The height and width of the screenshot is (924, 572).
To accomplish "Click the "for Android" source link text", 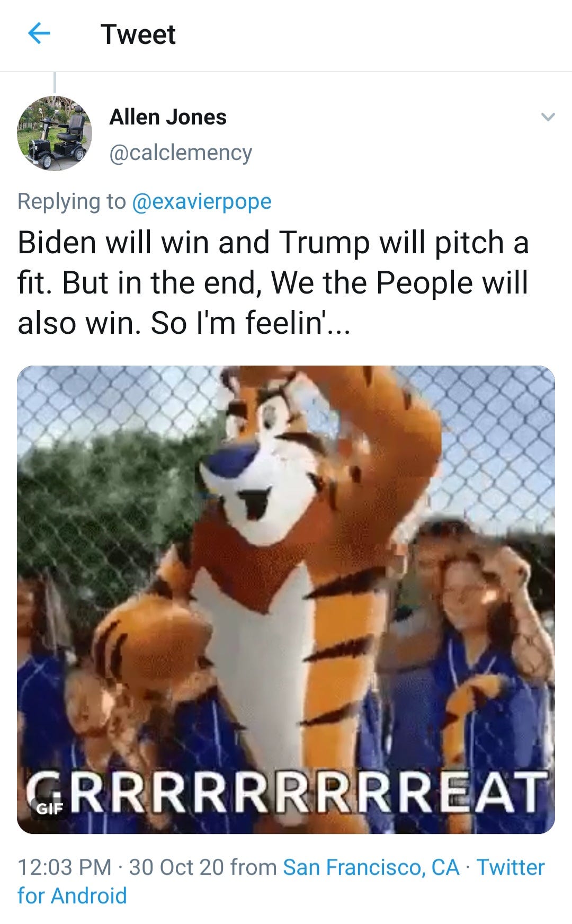I will coord(72,896).
